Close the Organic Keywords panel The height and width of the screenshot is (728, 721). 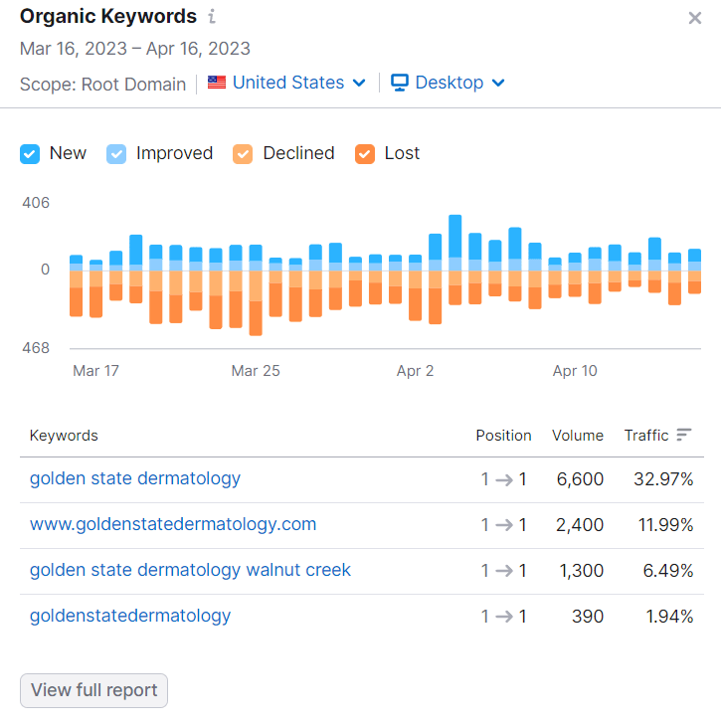tap(694, 18)
